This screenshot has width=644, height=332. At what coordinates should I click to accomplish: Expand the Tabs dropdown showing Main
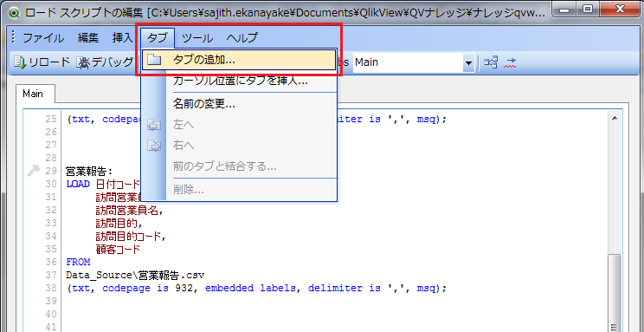[467, 63]
